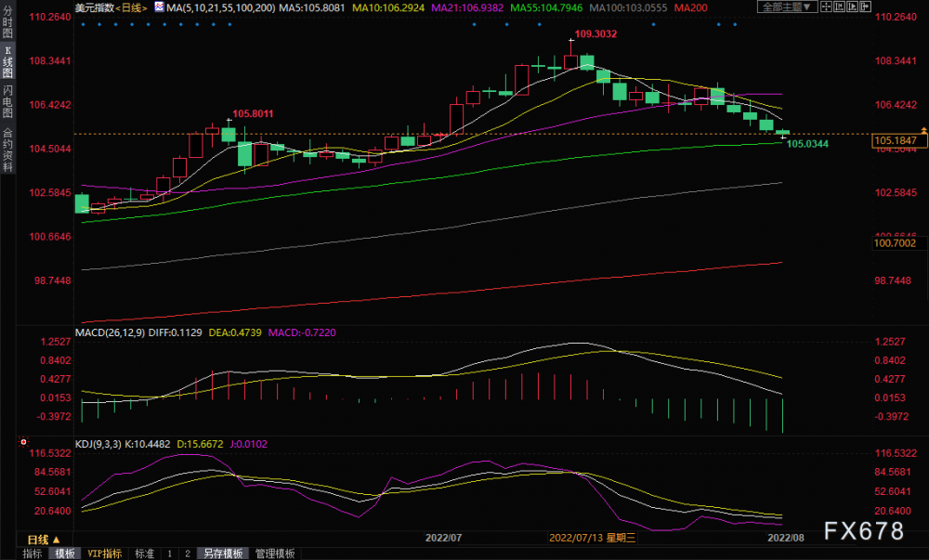
Task: Click the red alert icon beside KDJ panel
Action: tap(23, 442)
